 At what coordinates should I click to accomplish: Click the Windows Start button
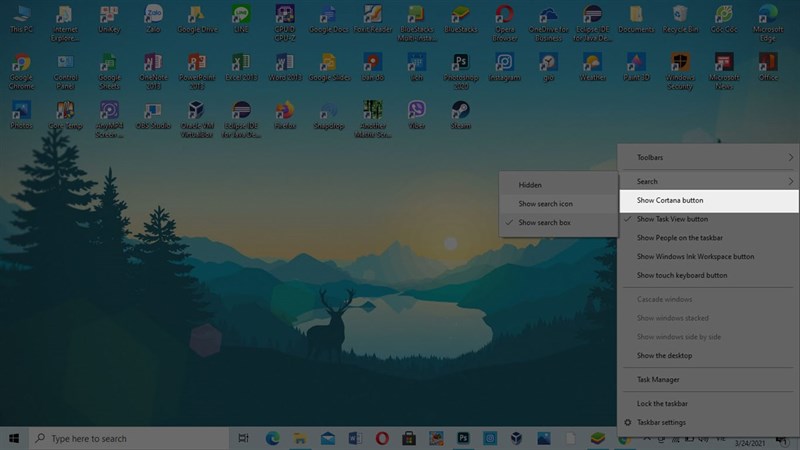pos(14,438)
